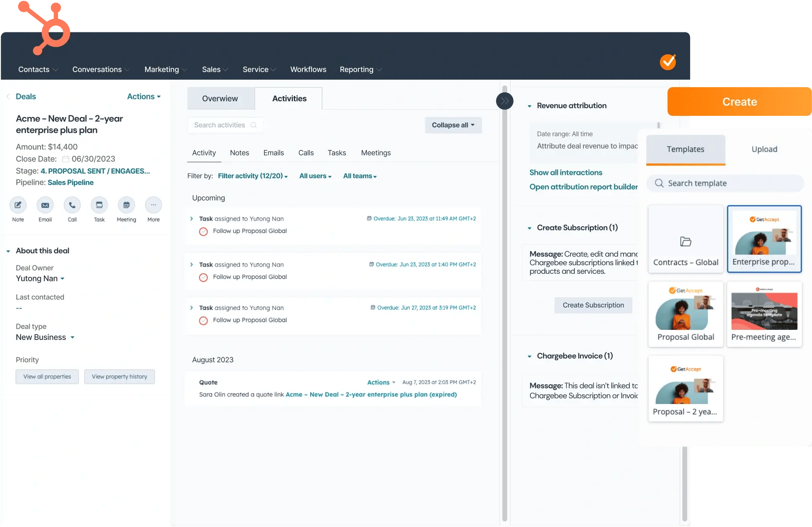Screen dimensions: 812x527
Task: Collapse the Create Subscription (1) section
Action: point(530,228)
